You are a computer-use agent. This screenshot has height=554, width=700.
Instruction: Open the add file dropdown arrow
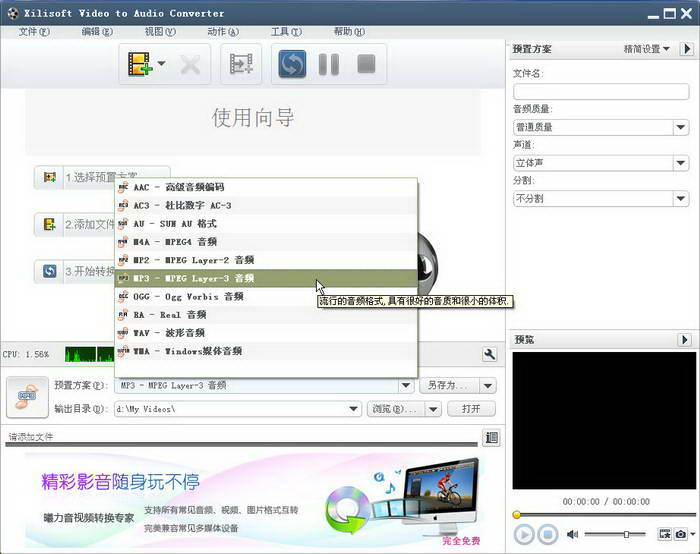161,63
